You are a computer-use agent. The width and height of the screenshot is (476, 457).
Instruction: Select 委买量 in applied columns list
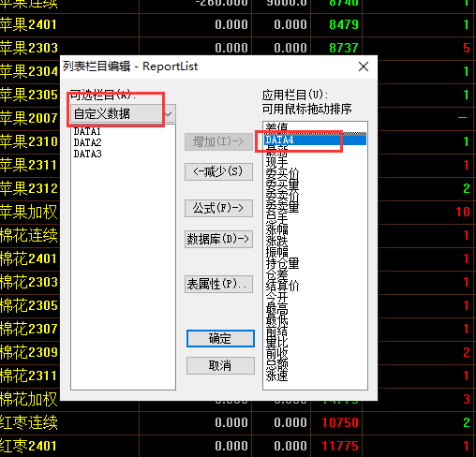point(282,184)
